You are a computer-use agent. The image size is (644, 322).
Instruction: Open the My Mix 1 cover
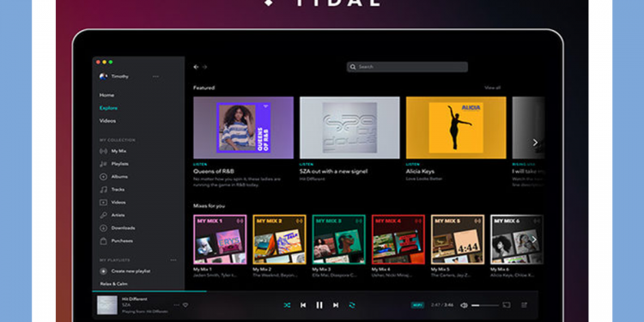point(220,240)
